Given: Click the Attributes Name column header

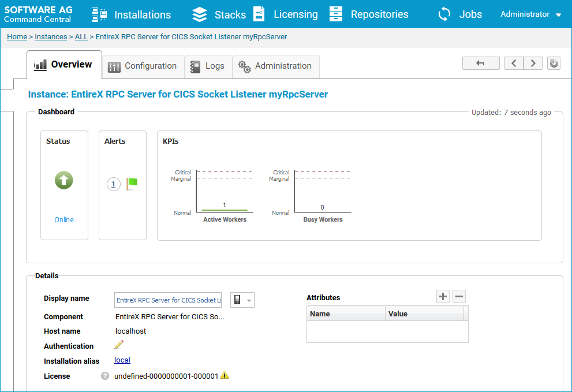Looking at the screenshot, I should click(346, 314).
